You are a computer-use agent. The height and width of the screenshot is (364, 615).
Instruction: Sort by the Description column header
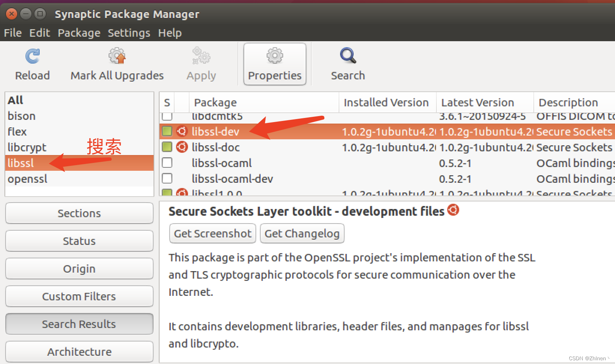[575, 102]
